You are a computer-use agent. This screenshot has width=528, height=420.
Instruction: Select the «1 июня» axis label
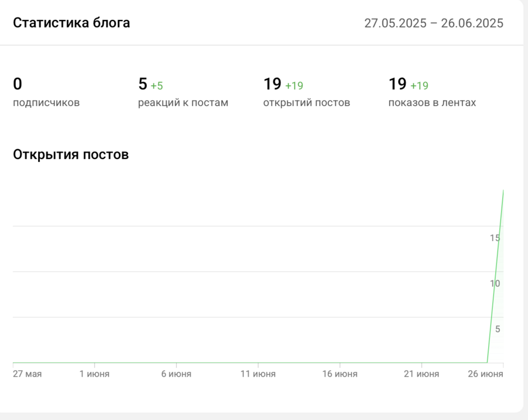[94, 374]
